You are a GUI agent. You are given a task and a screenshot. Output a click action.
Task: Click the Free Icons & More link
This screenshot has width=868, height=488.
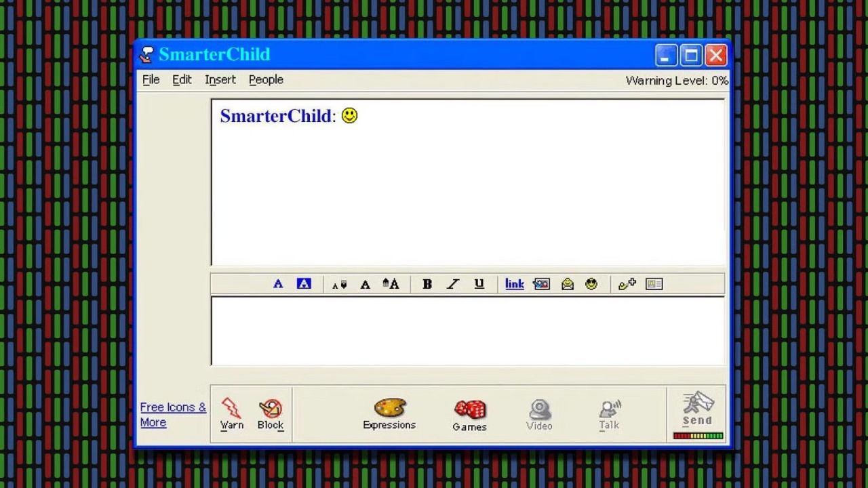(x=172, y=414)
